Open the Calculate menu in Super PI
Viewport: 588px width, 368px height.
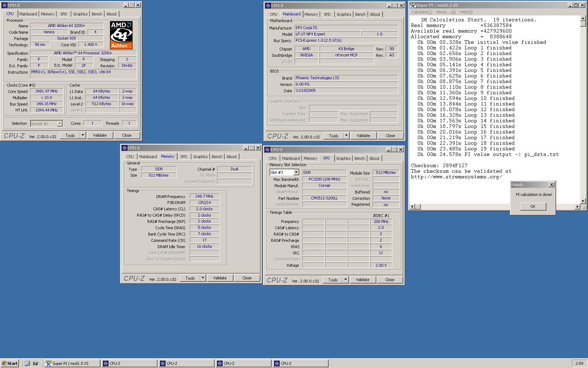click(421, 12)
